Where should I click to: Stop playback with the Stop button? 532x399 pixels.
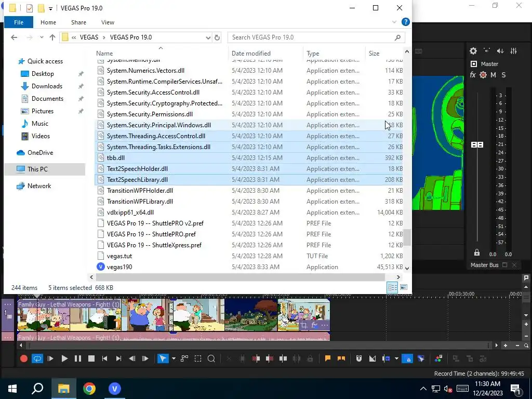point(91,358)
